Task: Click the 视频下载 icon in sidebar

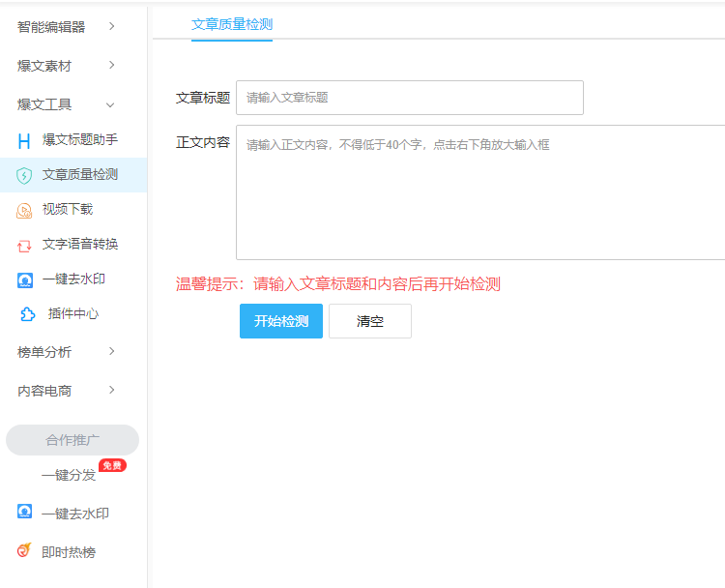Action: tap(24, 210)
